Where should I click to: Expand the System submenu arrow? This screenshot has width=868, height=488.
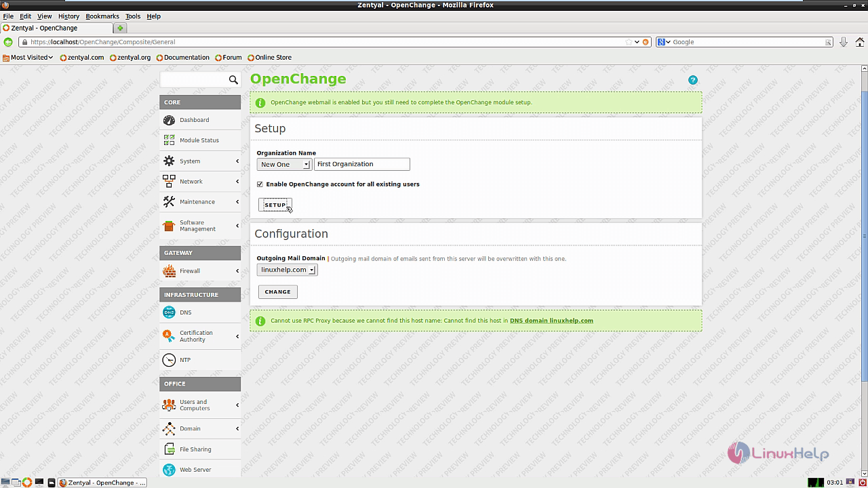coord(237,161)
